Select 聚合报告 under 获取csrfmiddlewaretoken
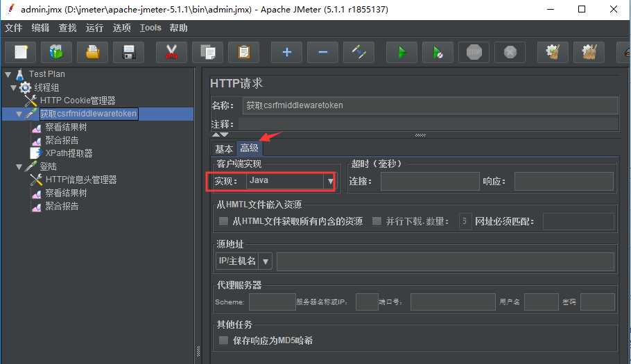Viewport: 631px width, 364px height. click(62, 140)
